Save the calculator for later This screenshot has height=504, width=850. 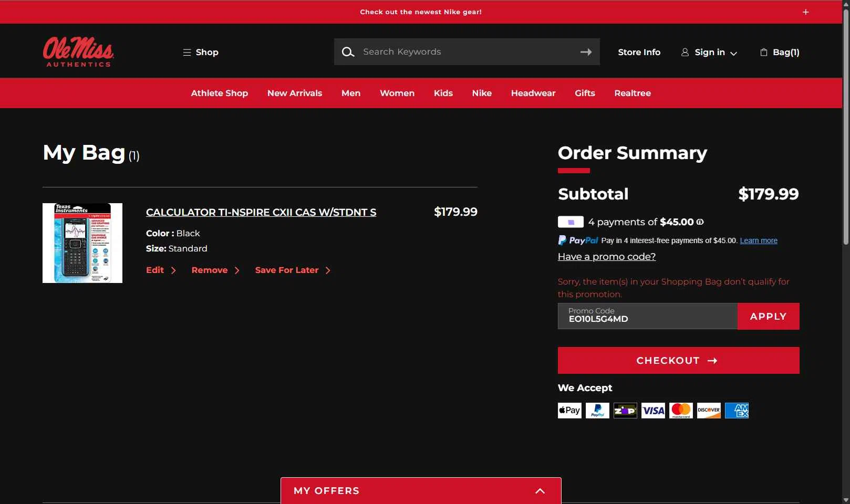click(x=287, y=270)
